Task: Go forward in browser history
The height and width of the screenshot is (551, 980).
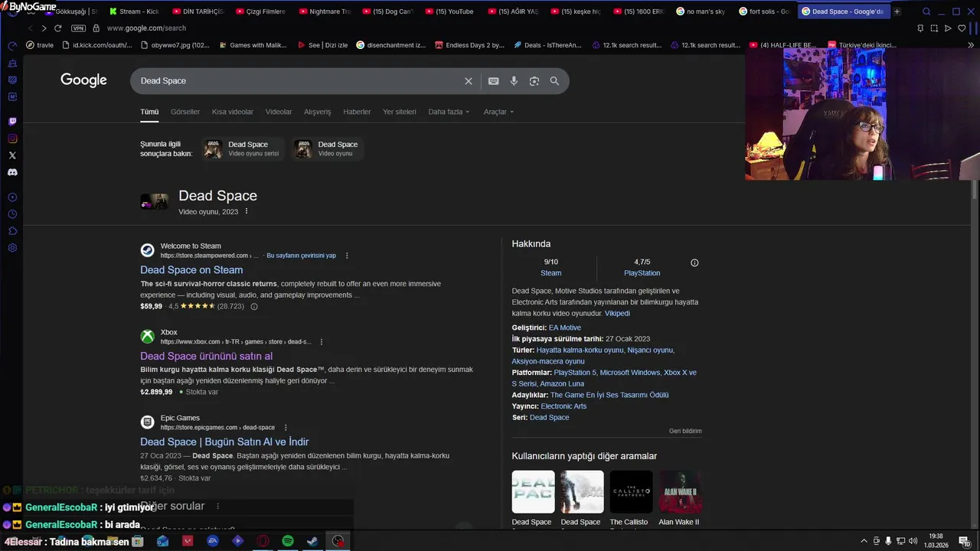Action: click(44, 28)
